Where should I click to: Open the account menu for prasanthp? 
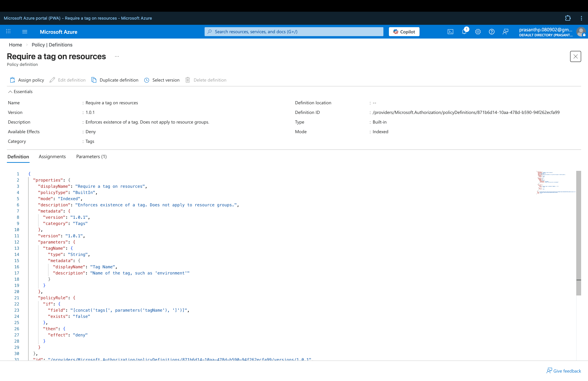coord(551,32)
